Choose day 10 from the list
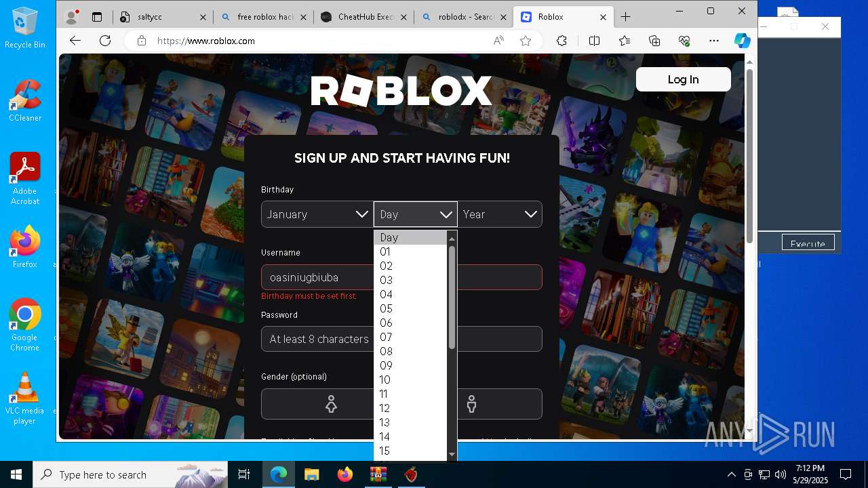The image size is (868, 488). click(410, 380)
